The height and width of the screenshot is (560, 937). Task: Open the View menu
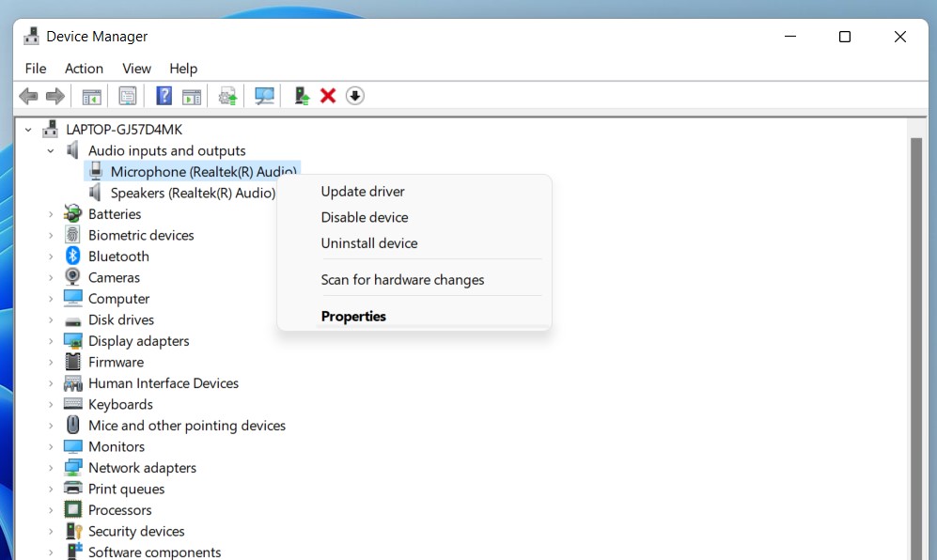136,69
